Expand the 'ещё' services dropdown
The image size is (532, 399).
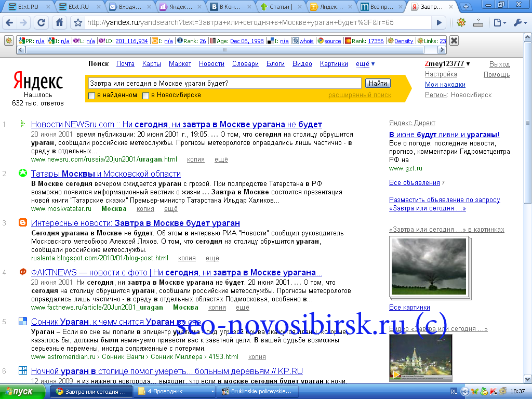(x=365, y=64)
